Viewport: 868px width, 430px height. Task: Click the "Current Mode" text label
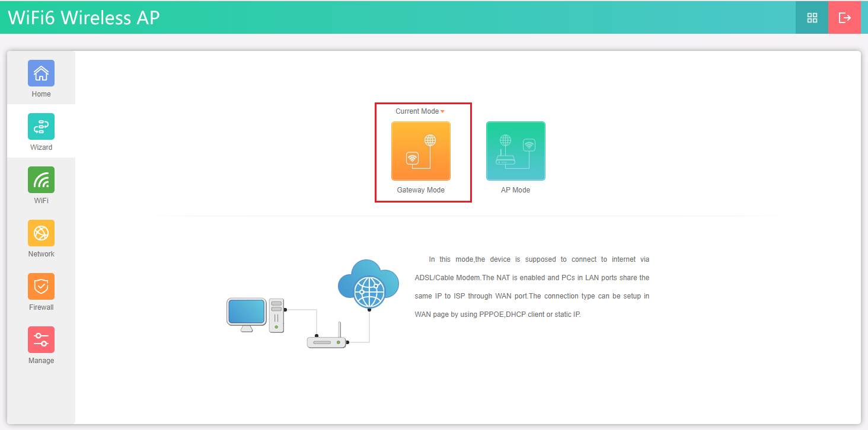[417, 111]
